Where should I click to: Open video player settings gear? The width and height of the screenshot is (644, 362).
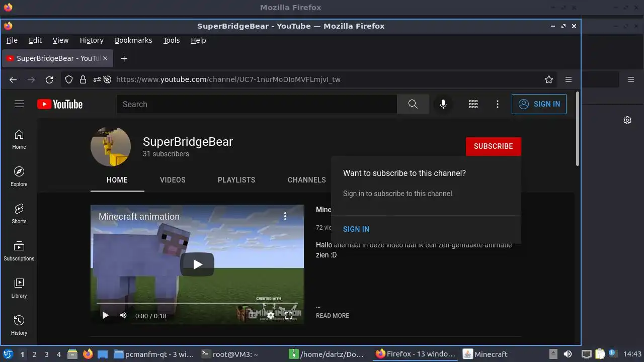point(271,316)
